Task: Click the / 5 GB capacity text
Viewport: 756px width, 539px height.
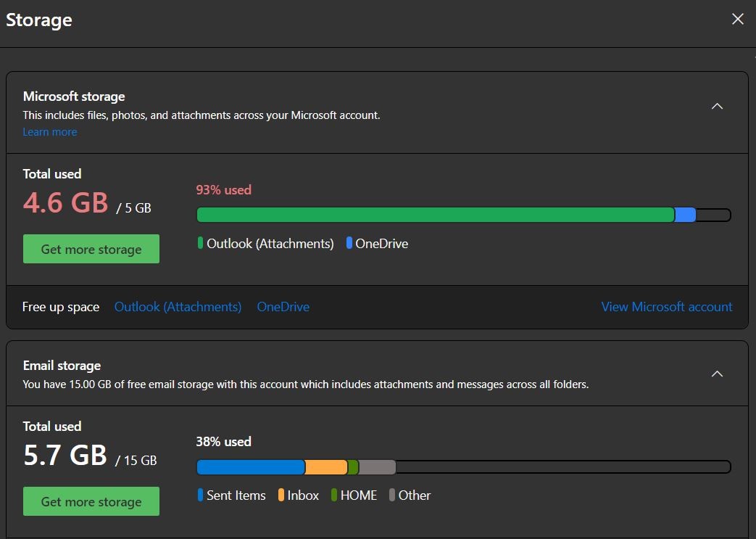Action: pos(133,208)
